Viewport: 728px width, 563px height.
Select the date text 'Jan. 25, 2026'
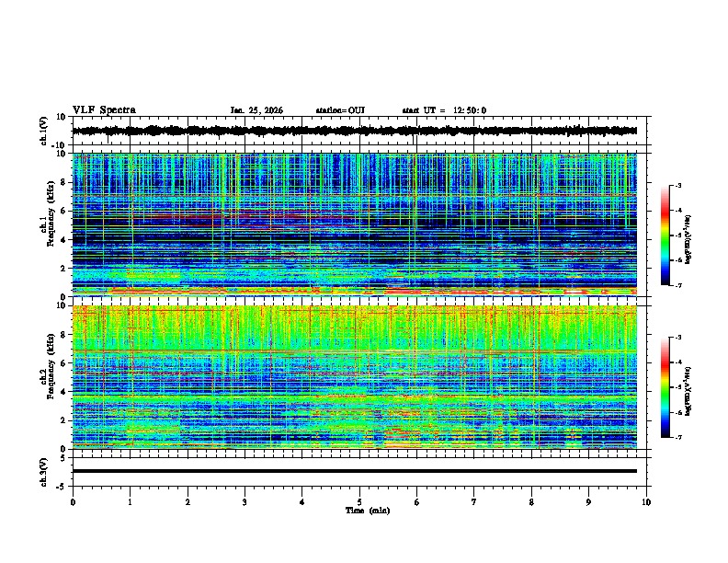(x=256, y=110)
